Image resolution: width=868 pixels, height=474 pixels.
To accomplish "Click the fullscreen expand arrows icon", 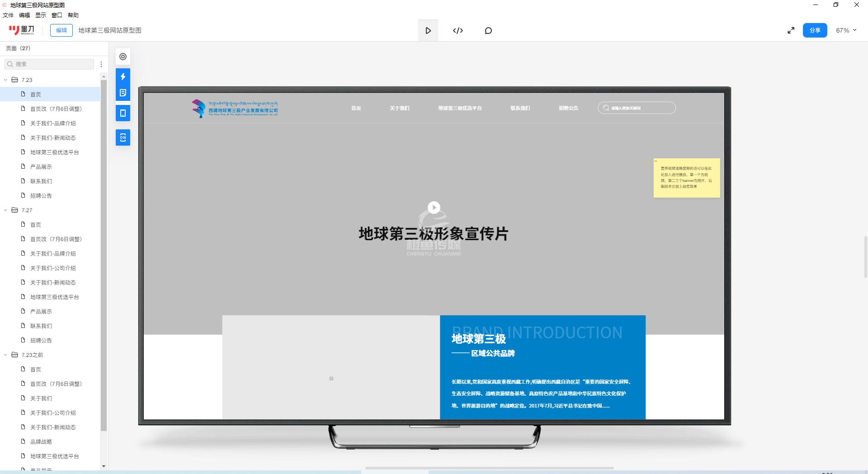I will point(791,30).
